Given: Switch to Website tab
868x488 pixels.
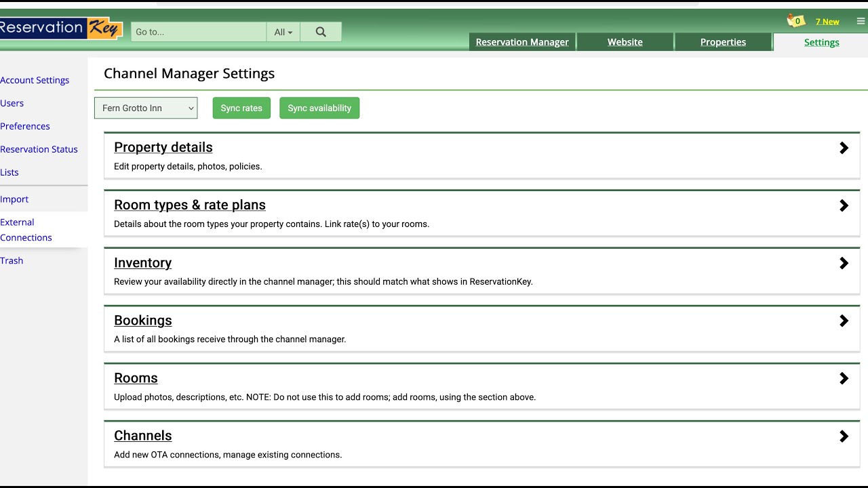Looking at the screenshot, I should click(x=625, y=42).
